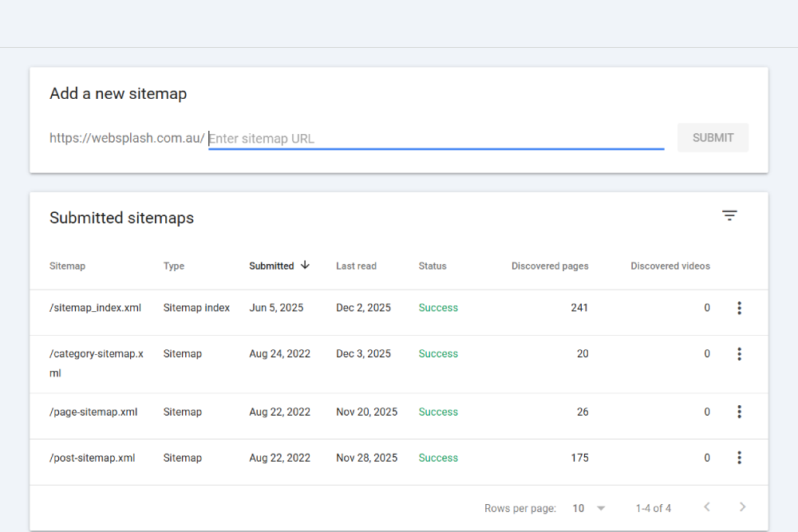
Task: Click the https://websplash.com.au/ URL prefix
Action: (x=127, y=138)
